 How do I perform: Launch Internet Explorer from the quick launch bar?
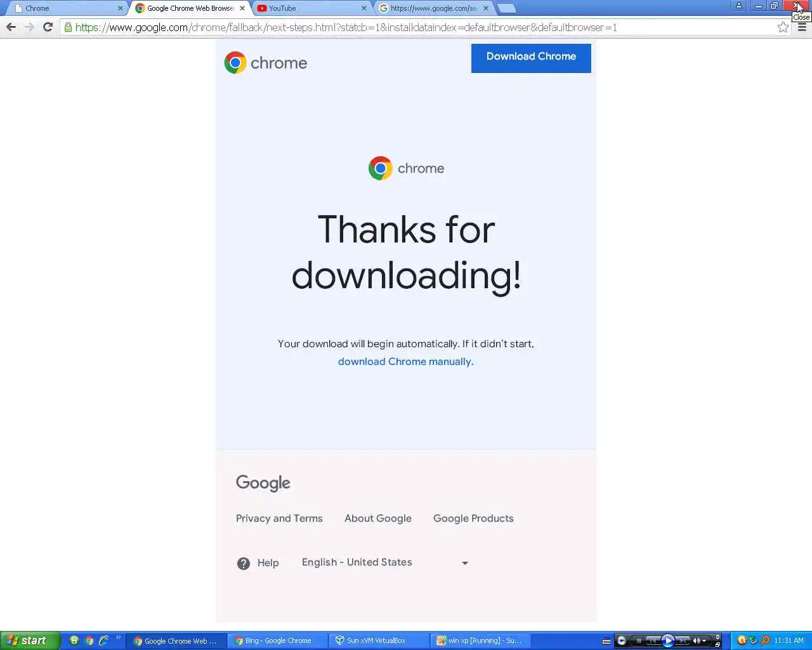click(103, 640)
